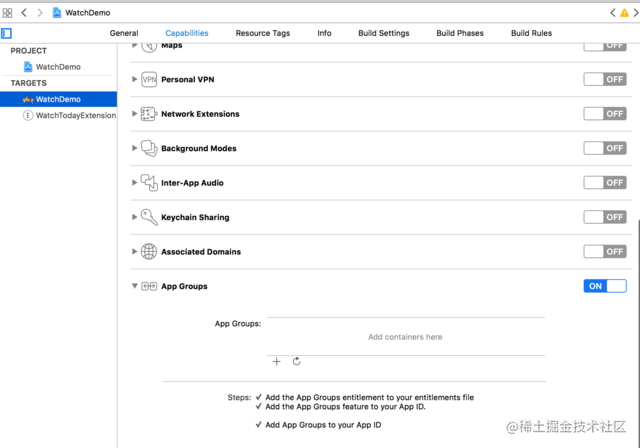This screenshot has width=640, height=448.
Task: Refresh the app groups list
Action: coord(297,361)
